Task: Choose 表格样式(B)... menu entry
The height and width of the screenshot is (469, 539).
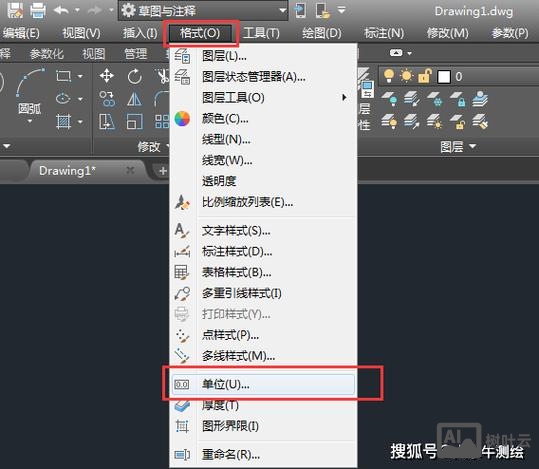Action: 263,273
